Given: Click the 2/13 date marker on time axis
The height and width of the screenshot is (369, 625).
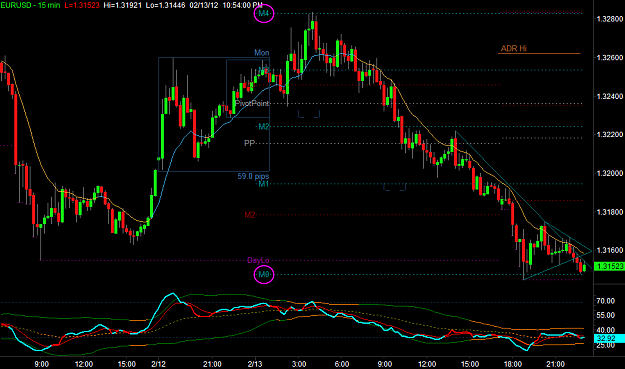Looking at the screenshot, I should [x=255, y=364].
